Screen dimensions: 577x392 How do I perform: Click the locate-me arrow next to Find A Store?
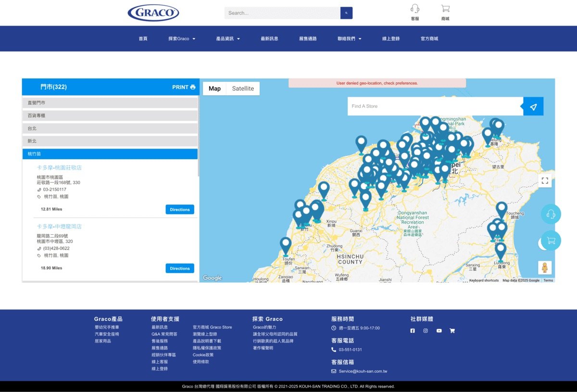pos(533,106)
